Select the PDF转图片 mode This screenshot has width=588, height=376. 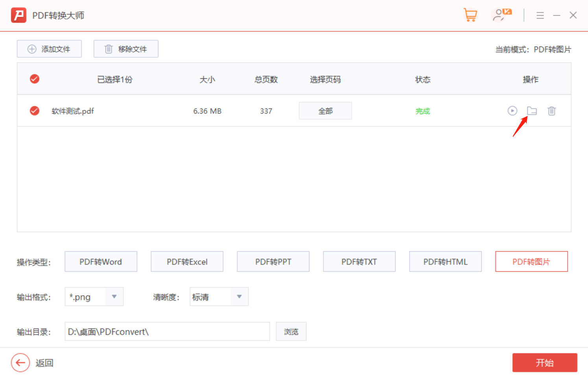[x=531, y=262]
